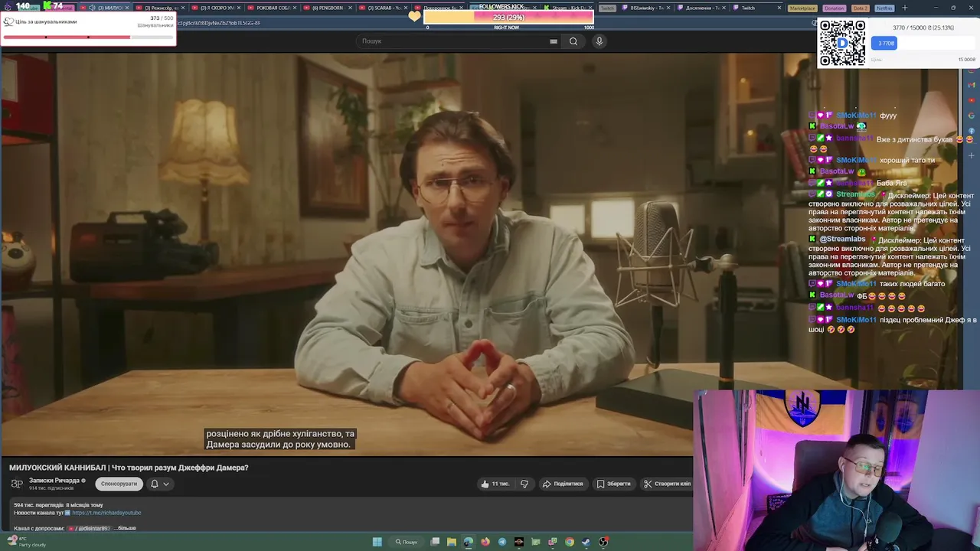Click the donation QR code
This screenshot has height=551, width=980.
click(842, 43)
